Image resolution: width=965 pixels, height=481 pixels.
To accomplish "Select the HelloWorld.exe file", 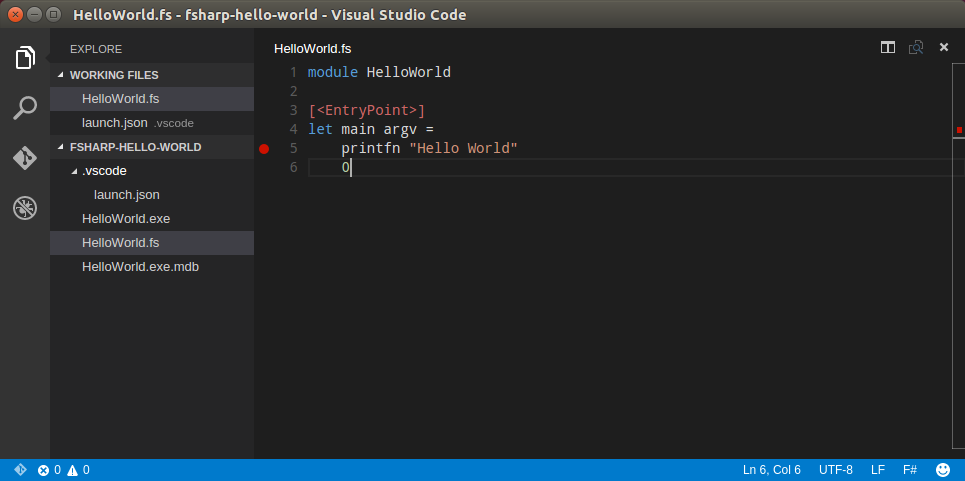I will point(151,219).
